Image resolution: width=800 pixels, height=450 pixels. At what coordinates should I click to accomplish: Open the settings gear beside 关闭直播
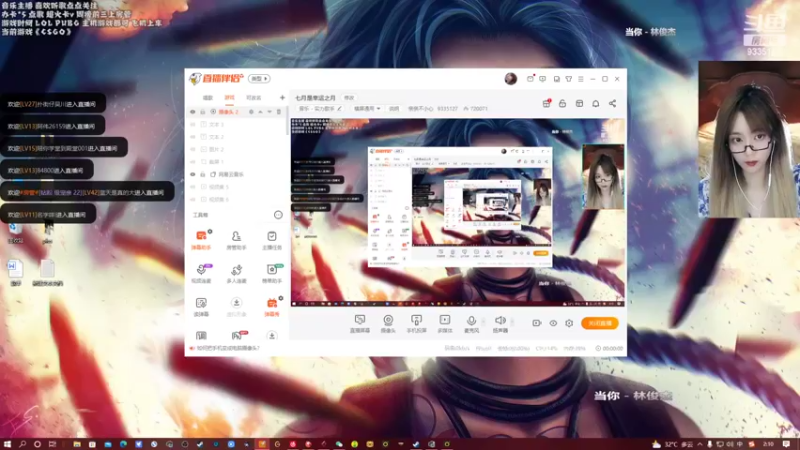569,323
